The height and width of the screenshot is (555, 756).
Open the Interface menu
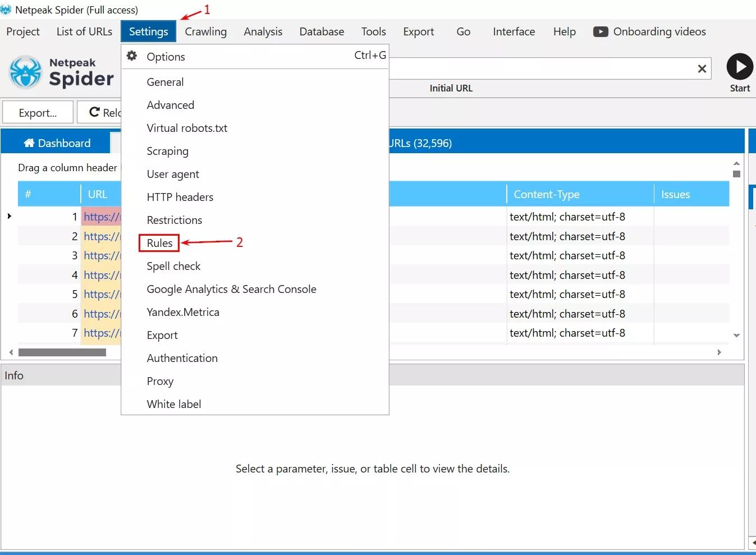[514, 31]
